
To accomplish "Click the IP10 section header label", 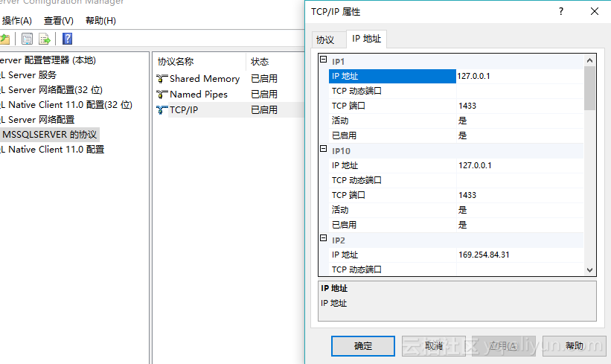I will click(341, 151).
